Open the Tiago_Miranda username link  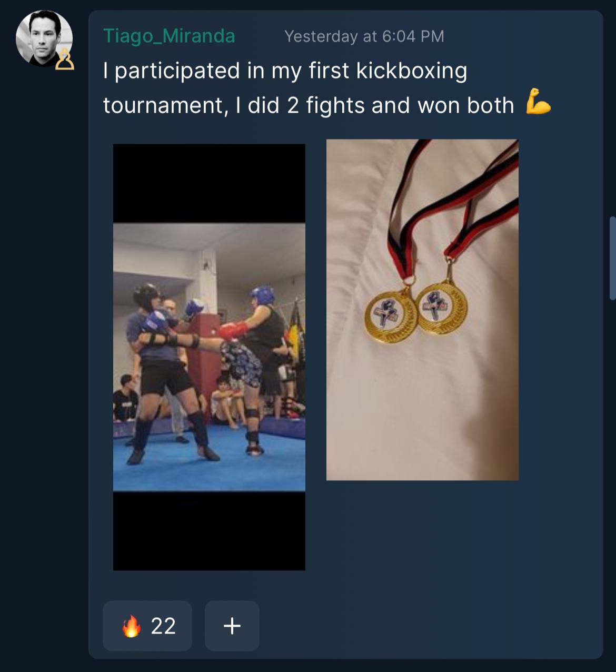[x=169, y=36]
